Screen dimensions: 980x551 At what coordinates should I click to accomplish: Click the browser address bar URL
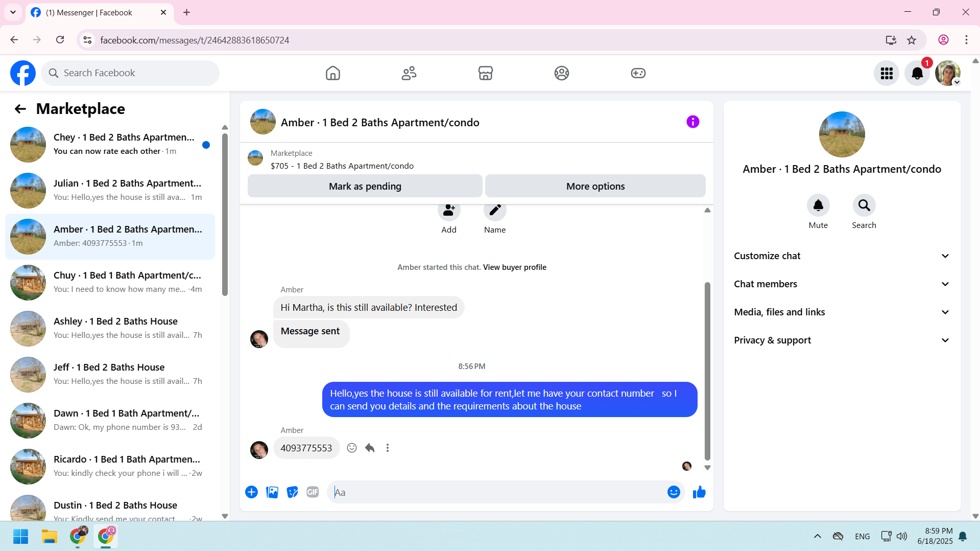[195, 40]
